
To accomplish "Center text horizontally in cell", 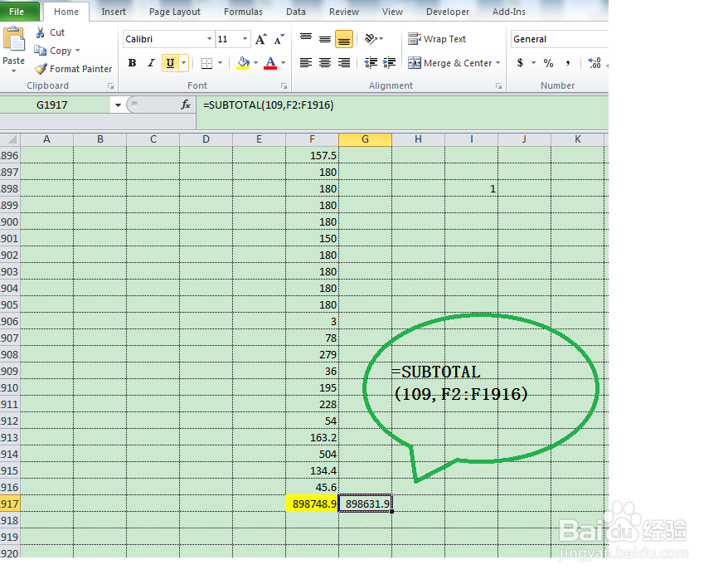I will pos(324,63).
